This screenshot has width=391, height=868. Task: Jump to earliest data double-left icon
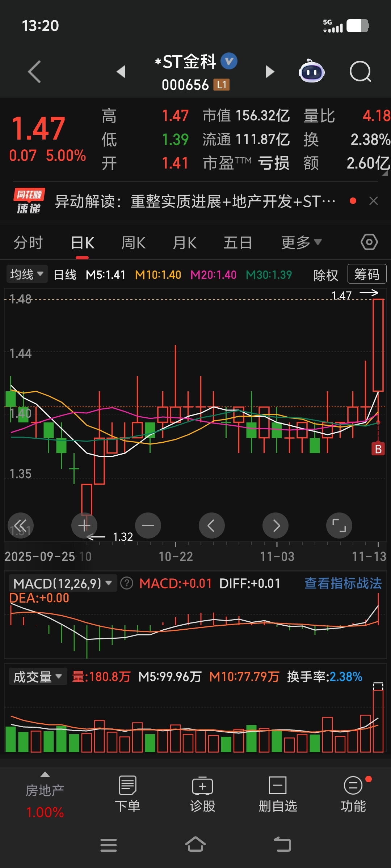coord(21,526)
